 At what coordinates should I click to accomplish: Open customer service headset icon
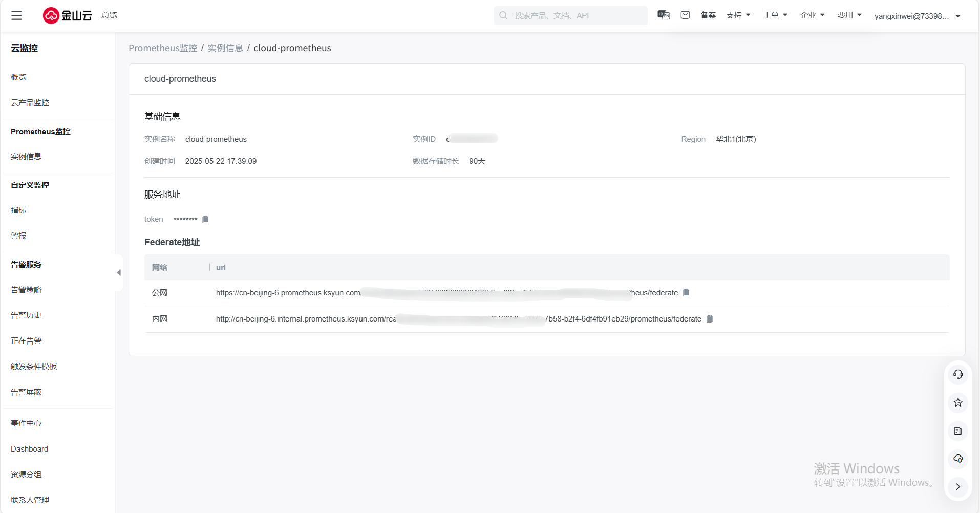tap(958, 374)
